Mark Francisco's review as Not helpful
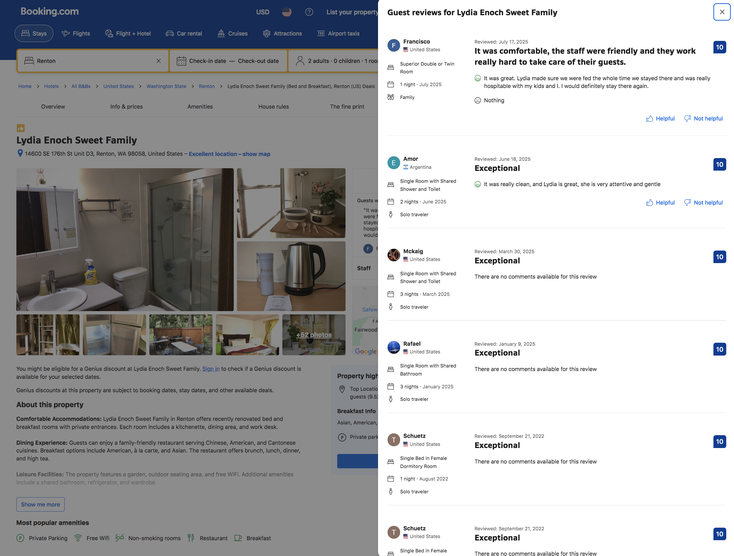 (703, 118)
